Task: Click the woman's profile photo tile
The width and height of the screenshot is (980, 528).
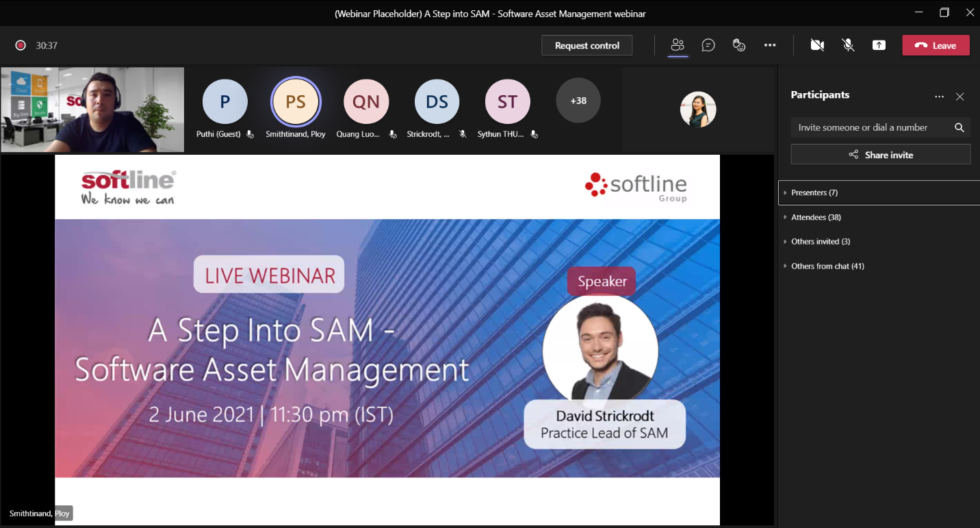Action: (x=698, y=109)
